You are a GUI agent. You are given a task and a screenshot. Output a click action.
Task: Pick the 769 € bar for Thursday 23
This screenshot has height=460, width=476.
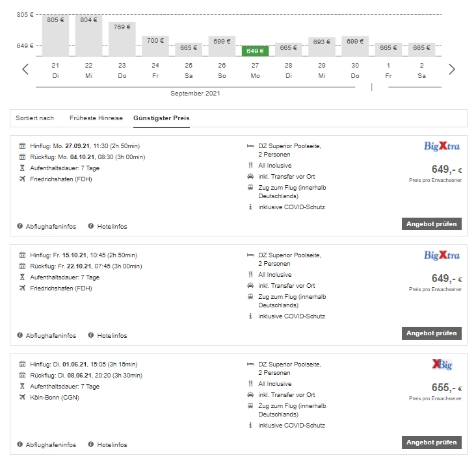pyautogui.click(x=122, y=39)
